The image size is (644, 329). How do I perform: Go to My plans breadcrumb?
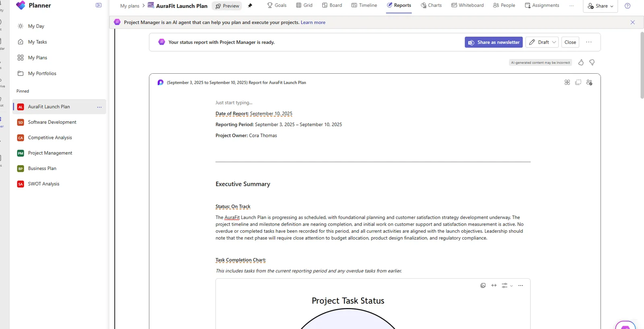pyautogui.click(x=130, y=6)
